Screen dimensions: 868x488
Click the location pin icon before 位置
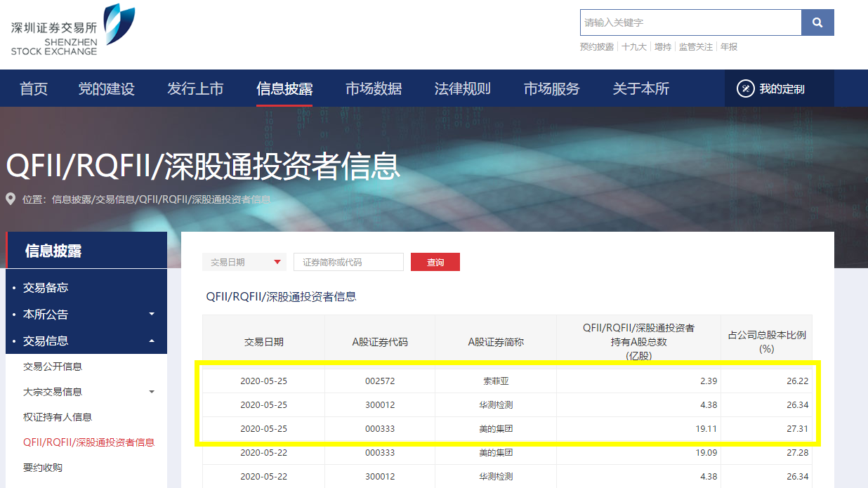[11, 199]
